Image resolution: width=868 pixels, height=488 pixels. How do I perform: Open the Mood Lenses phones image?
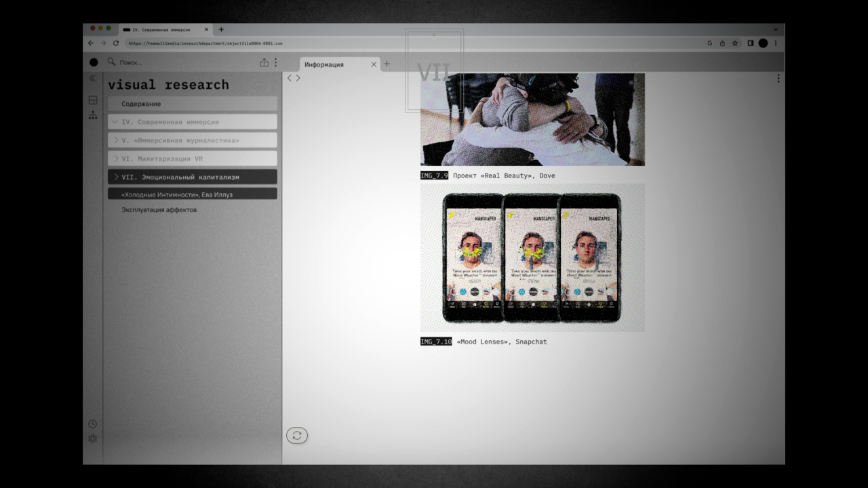[532, 258]
